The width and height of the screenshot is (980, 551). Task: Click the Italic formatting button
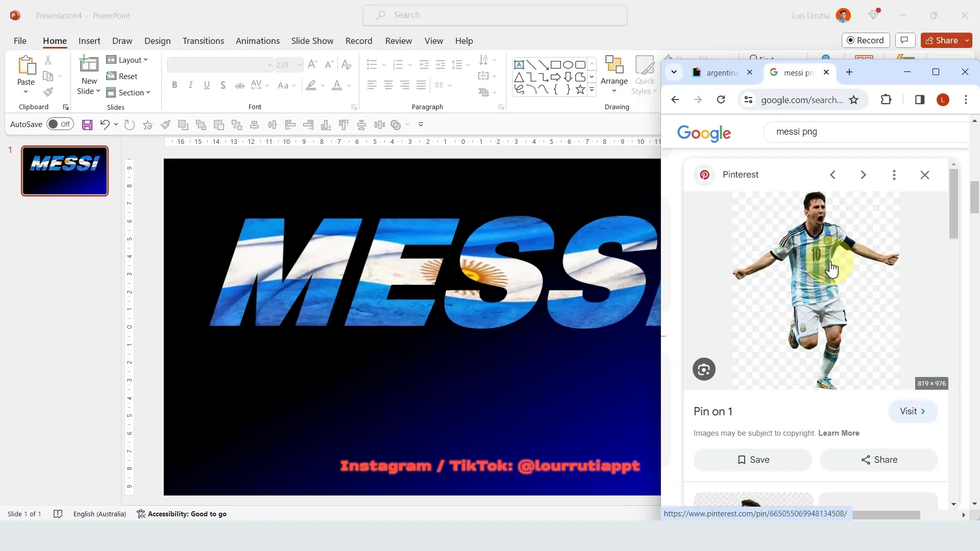pyautogui.click(x=190, y=85)
